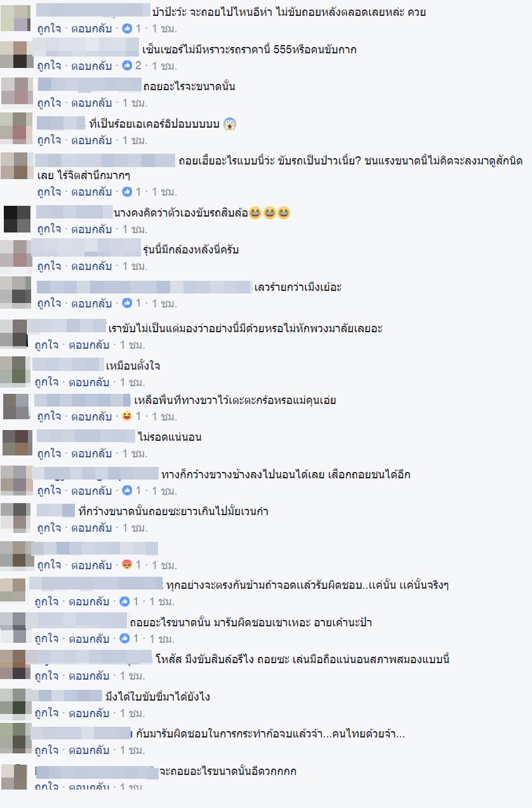Reply to 'ถอยเฮี้ยอะไรแบบนี้ว่ะ' comment via ตอบกลับ

tap(91, 191)
